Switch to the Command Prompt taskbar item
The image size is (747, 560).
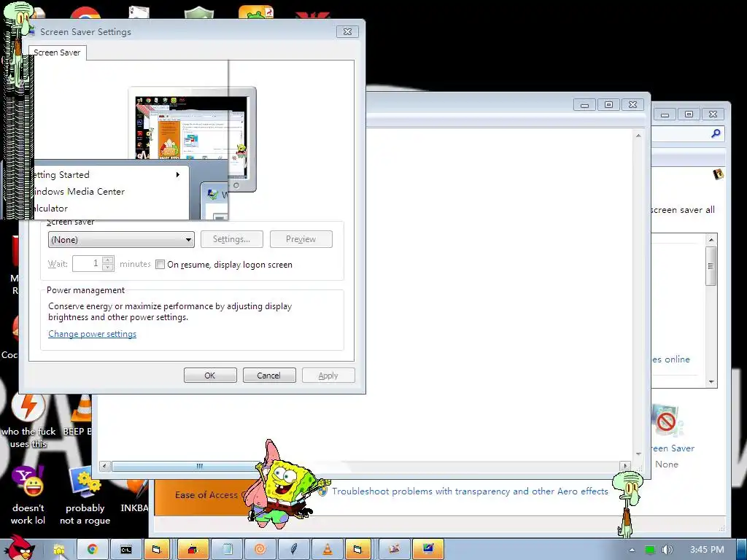125,550
